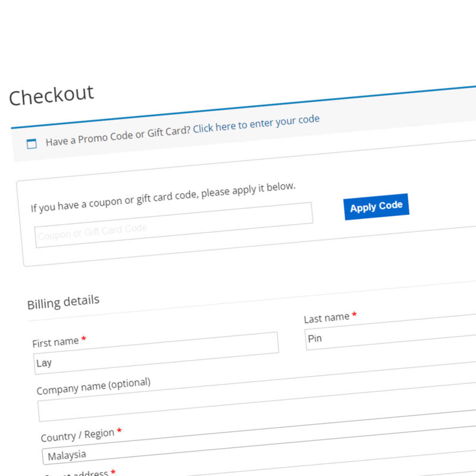Click the red asterisk beside Country / Region

tap(120, 430)
